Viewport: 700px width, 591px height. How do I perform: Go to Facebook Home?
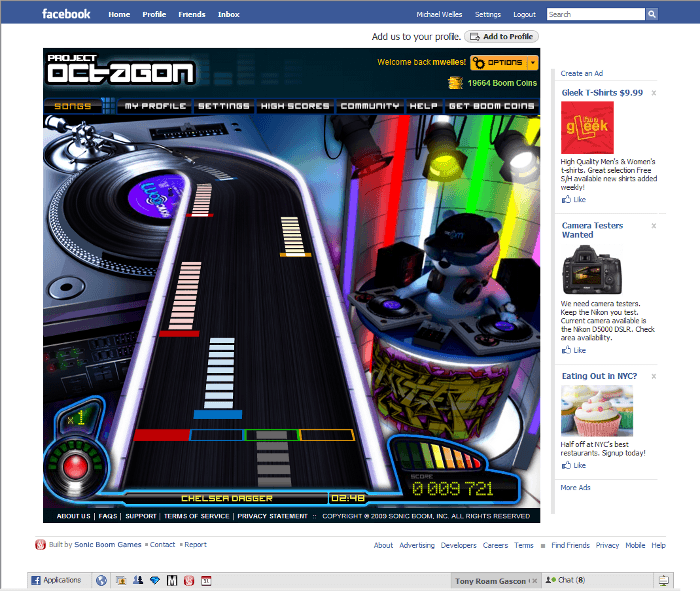tap(119, 14)
